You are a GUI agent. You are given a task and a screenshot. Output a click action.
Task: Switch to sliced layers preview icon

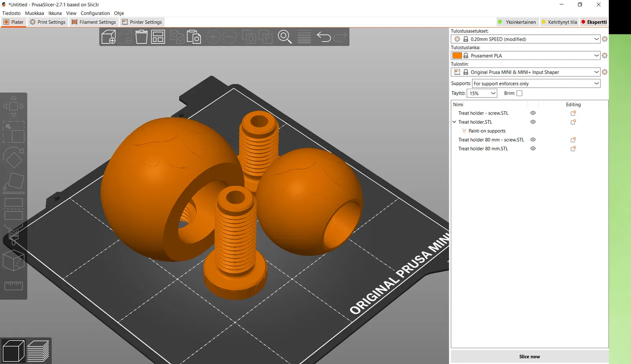tap(38, 351)
